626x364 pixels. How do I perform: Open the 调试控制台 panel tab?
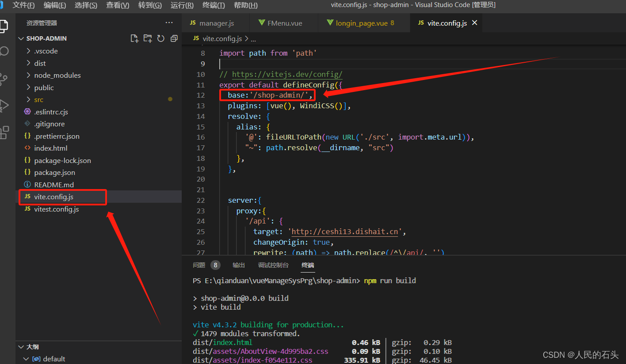point(273,265)
